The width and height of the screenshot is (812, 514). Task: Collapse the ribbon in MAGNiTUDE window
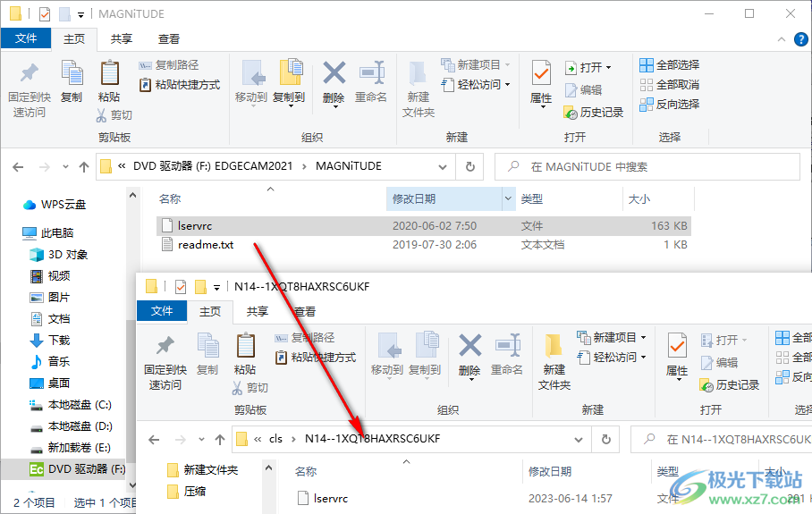pyautogui.click(x=781, y=39)
